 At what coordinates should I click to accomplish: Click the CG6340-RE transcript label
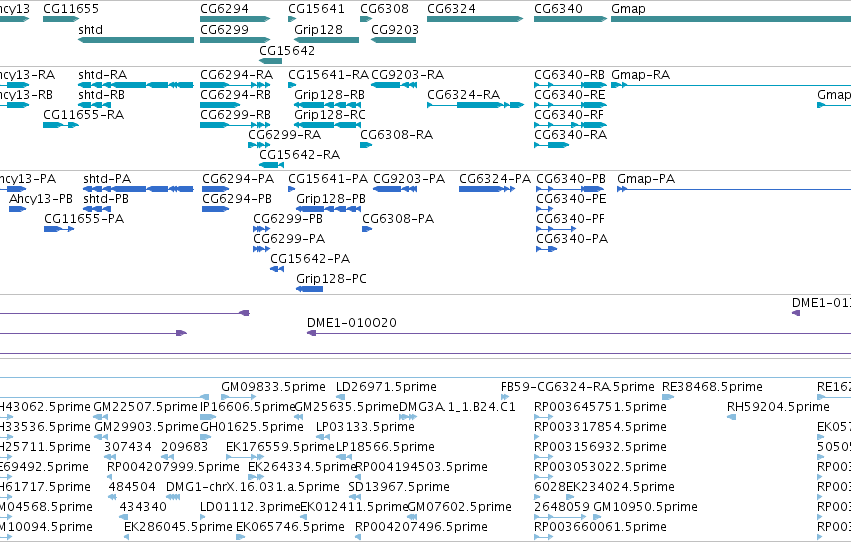(x=569, y=94)
